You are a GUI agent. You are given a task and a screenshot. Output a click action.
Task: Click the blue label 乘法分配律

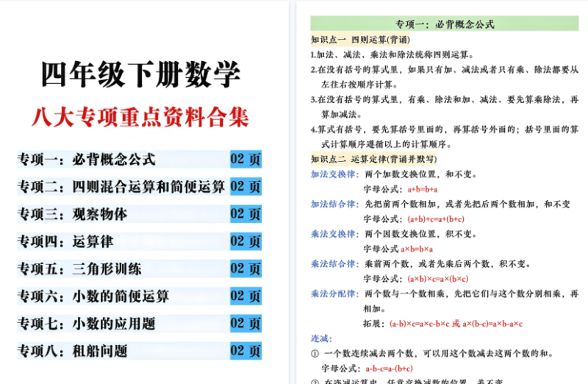(334, 294)
